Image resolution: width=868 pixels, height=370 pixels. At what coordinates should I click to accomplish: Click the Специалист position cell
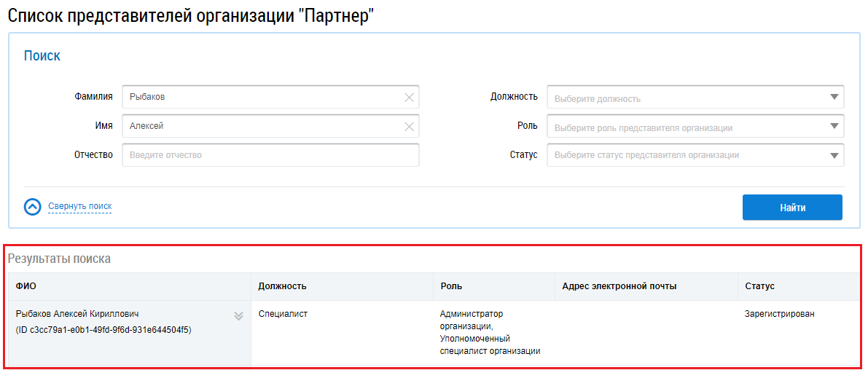click(x=284, y=314)
